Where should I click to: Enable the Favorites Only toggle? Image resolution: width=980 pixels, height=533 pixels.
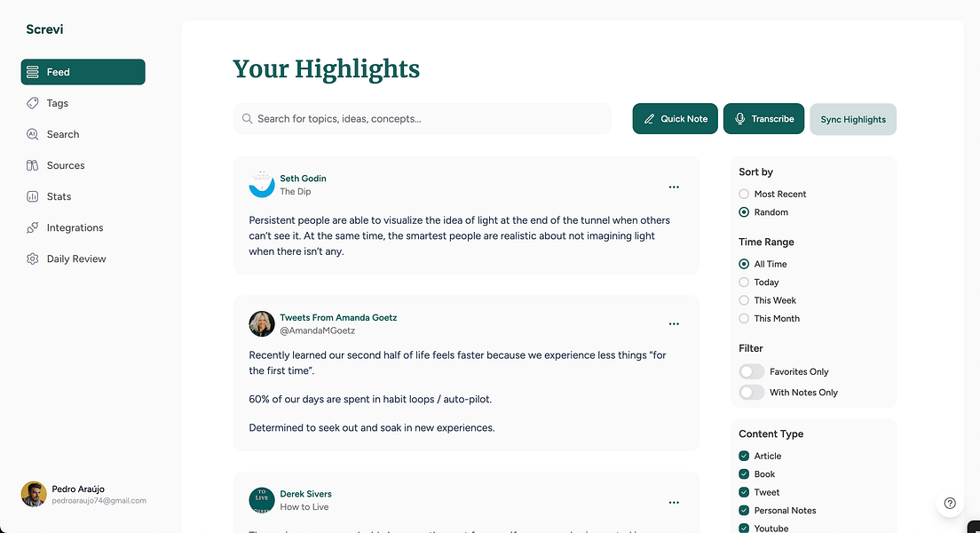(x=751, y=371)
